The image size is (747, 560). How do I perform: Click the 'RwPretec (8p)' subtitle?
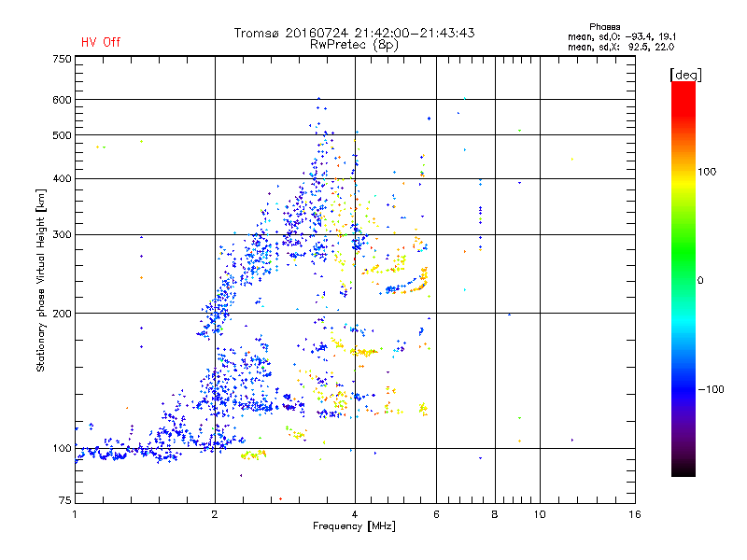[354, 45]
